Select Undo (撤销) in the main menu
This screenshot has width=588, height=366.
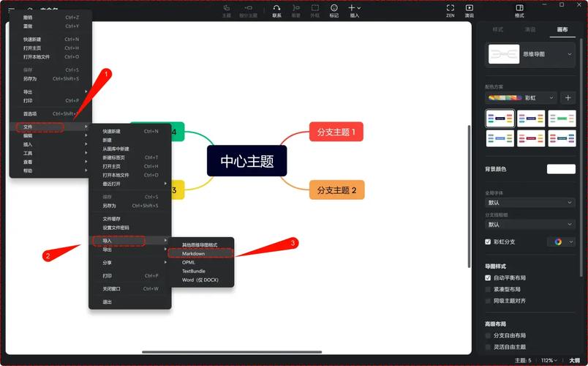click(50, 18)
